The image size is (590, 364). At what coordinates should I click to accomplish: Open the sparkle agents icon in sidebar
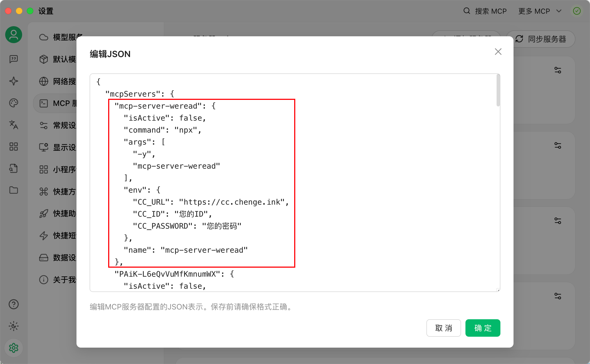coord(14,81)
